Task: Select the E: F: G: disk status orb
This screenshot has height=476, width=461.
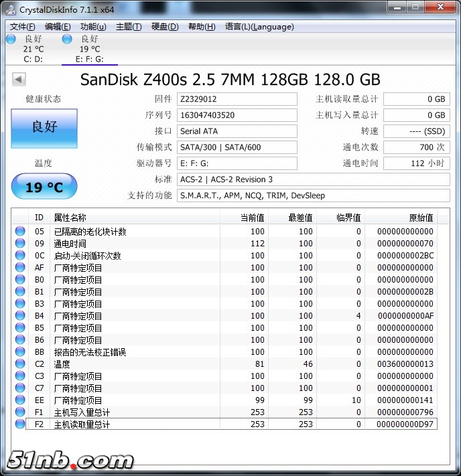Action: (x=67, y=39)
